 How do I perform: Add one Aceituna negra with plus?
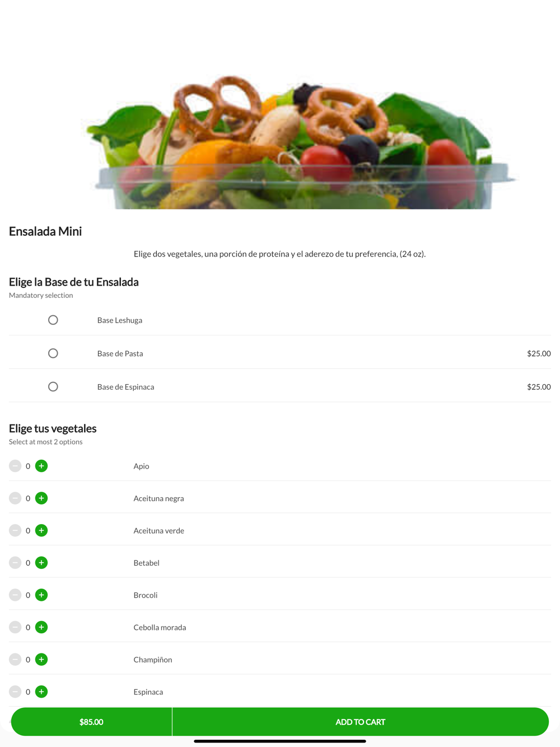point(41,498)
